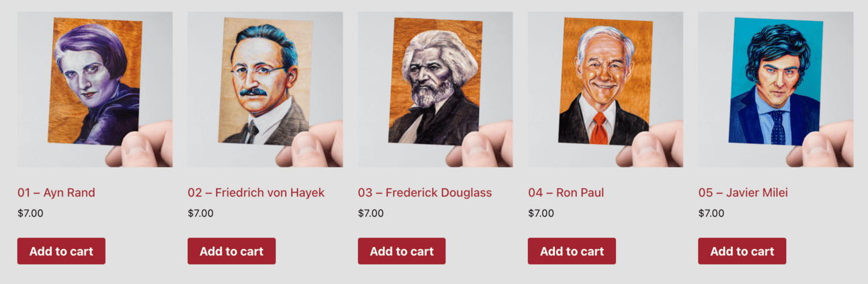Image resolution: width=868 pixels, height=284 pixels.
Task: Open the 02 – Friedrich von Hayek card image
Action: point(265,90)
